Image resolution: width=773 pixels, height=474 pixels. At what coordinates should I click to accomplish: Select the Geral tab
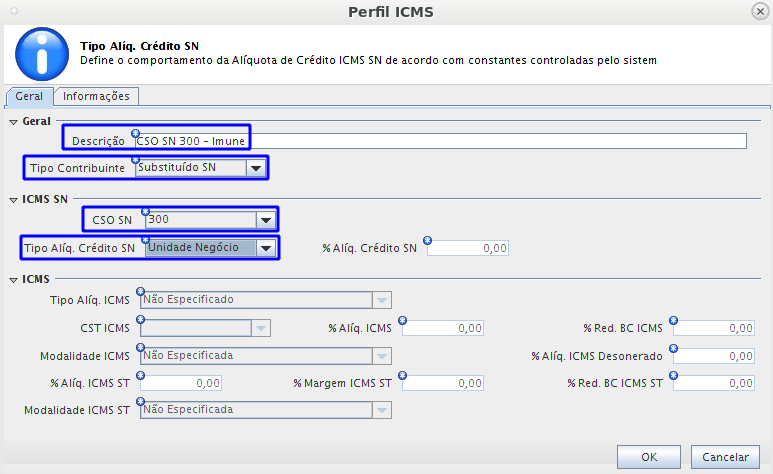[x=29, y=96]
